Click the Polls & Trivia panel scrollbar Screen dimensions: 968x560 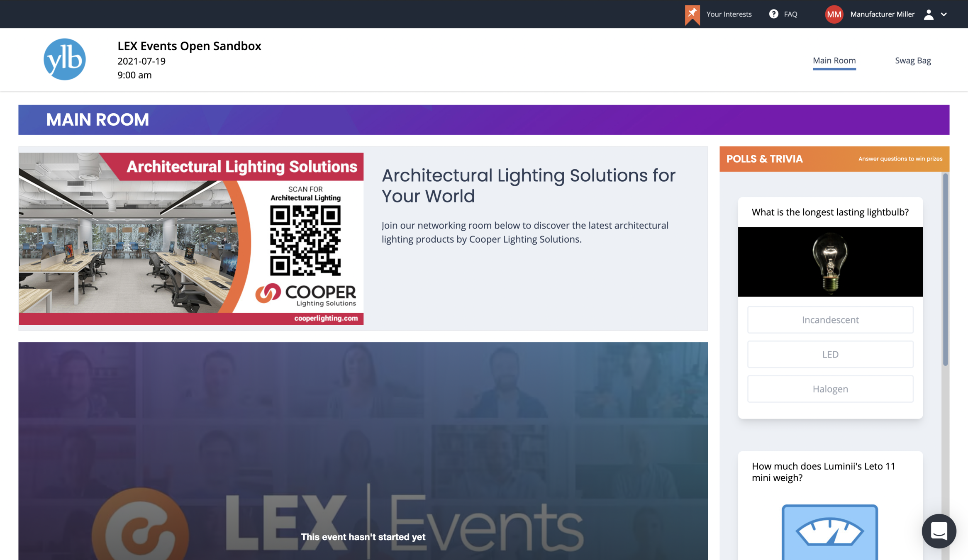coord(945,270)
